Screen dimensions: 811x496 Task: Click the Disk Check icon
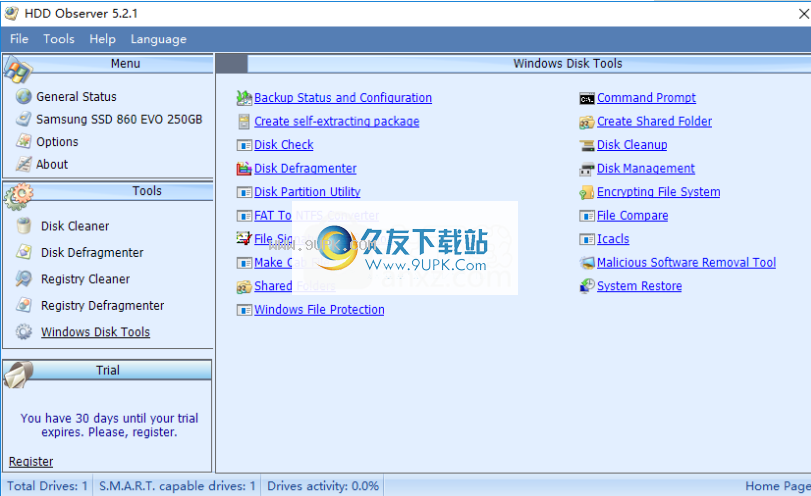[x=244, y=145]
